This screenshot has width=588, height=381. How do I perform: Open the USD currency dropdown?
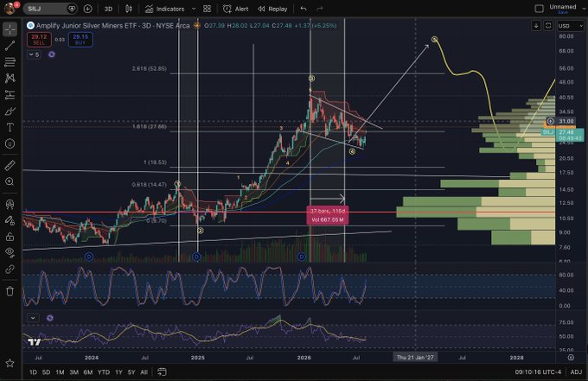pyautogui.click(x=570, y=26)
